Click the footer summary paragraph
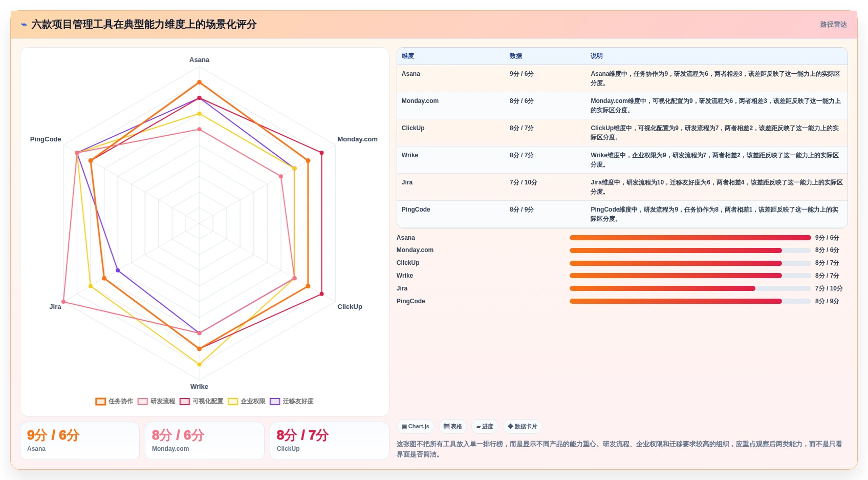 coord(620,449)
